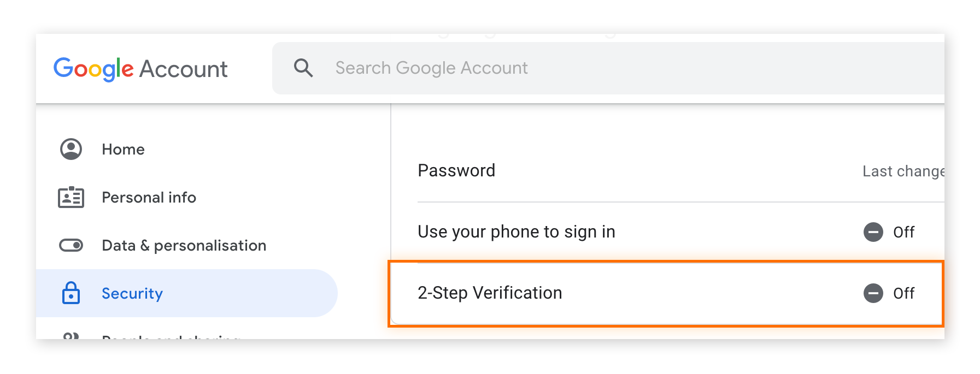Open the Personal info section

[x=149, y=197]
